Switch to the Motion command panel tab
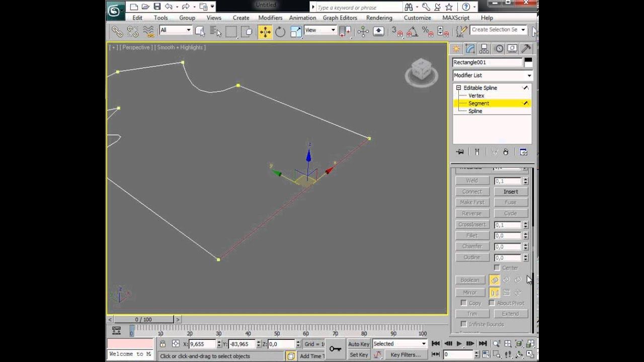The height and width of the screenshot is (362, 644). (x=499, y=49)
